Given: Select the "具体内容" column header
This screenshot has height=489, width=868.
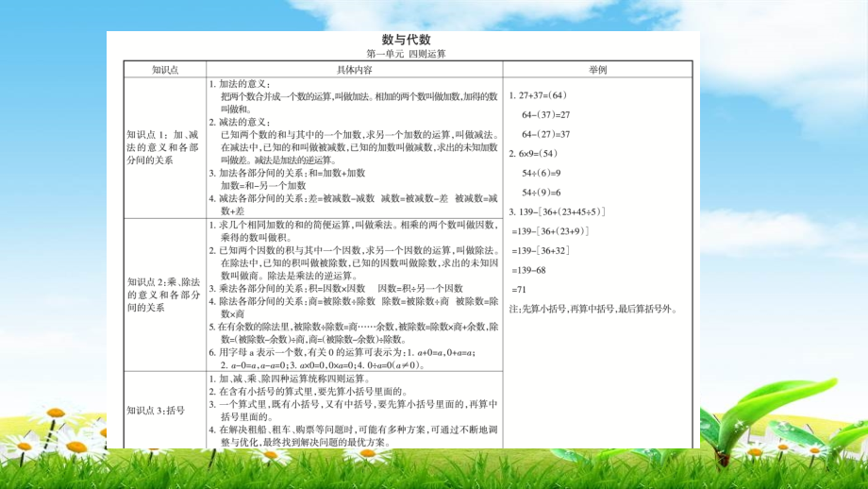Looking at the screenshot, I should click(x=355, y=70).
